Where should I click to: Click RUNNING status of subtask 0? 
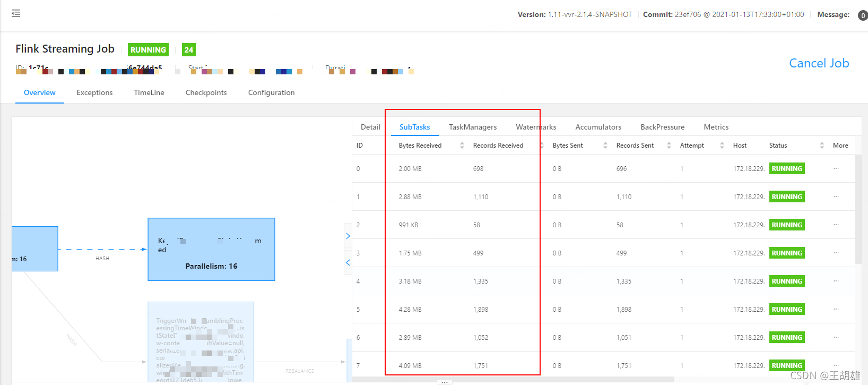tap(787, 168)
